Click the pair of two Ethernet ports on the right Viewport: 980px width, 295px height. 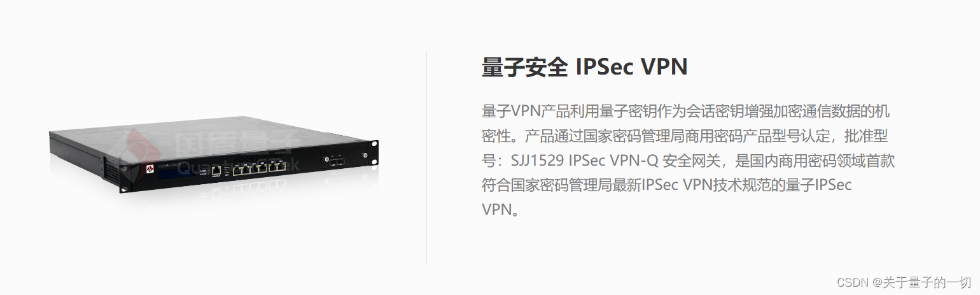[x=277, y=168]
